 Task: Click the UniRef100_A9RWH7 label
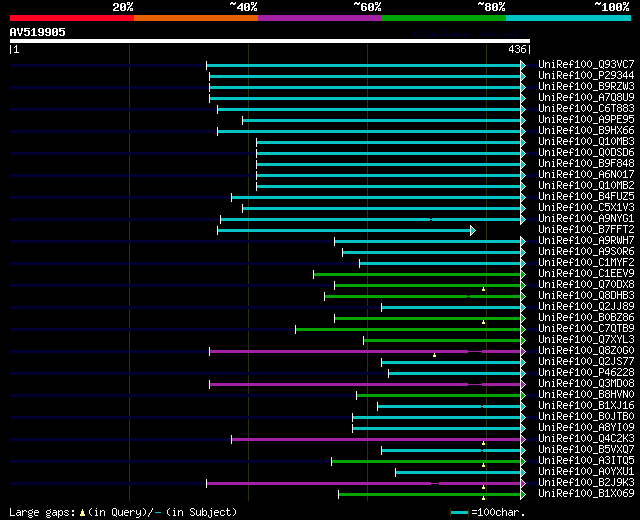pyautogui.click(x=586, y=240)
